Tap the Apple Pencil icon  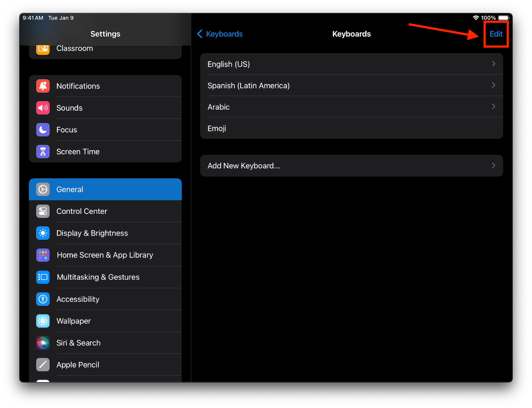43,365
